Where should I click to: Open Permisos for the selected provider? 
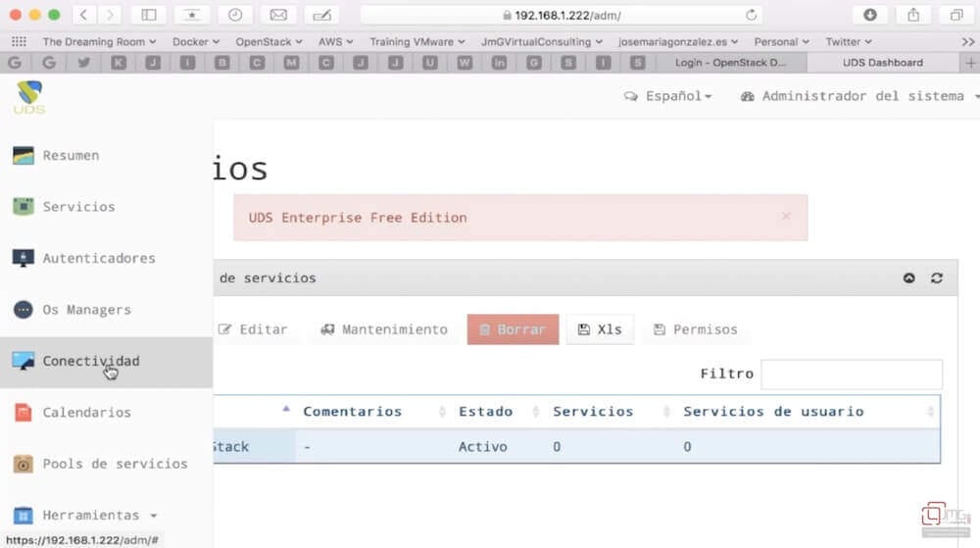pyautogui.click(x=696, y=329)
